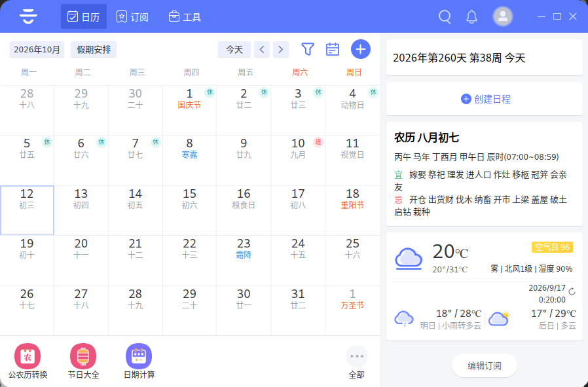The width and height of the screenshot is (588, 387).
Task: Select October 11 视觉日
Action: tap(352, 160)
